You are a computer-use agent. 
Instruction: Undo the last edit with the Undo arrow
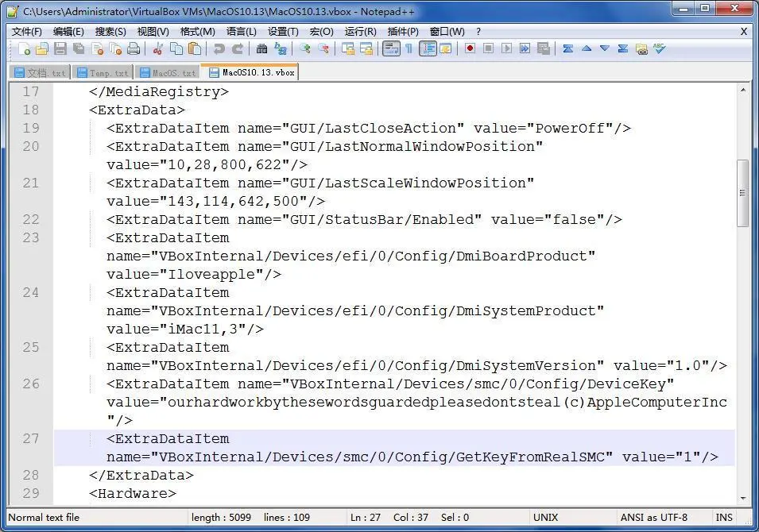pyautogui.click(x=219, y=49)
